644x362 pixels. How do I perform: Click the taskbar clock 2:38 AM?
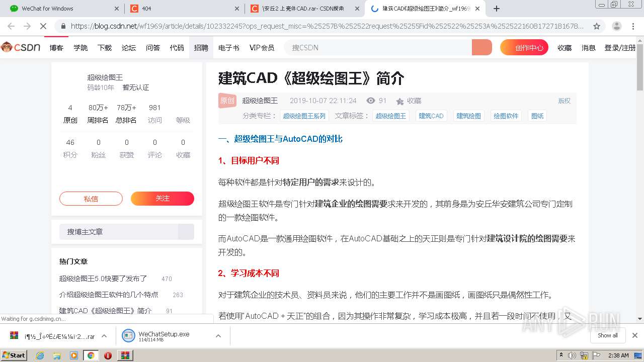(618, 355)
